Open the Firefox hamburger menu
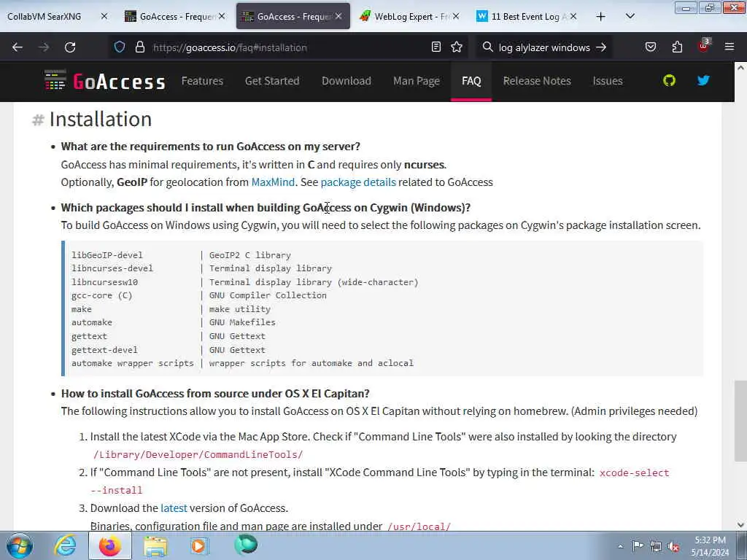Screen dimensions: 747x560 pyautogui.click(x=729, y=47)
